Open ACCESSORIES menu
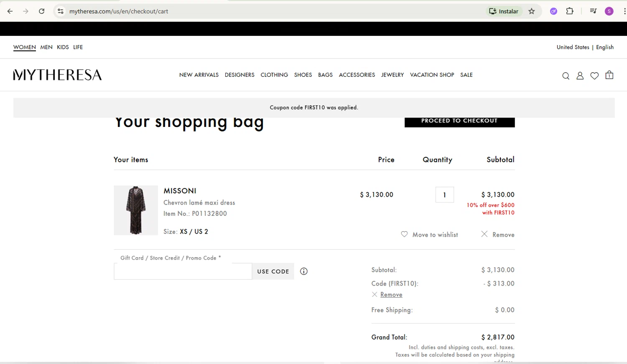This screenshot has height=364, width=627. [357, 75]
